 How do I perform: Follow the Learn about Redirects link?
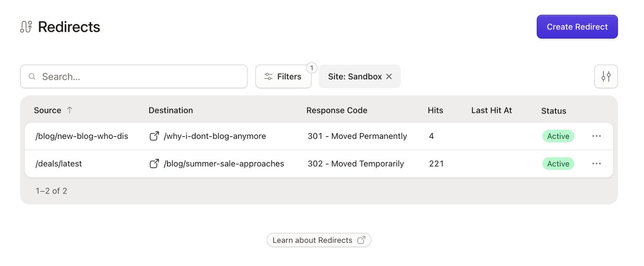tap(319, 240)
